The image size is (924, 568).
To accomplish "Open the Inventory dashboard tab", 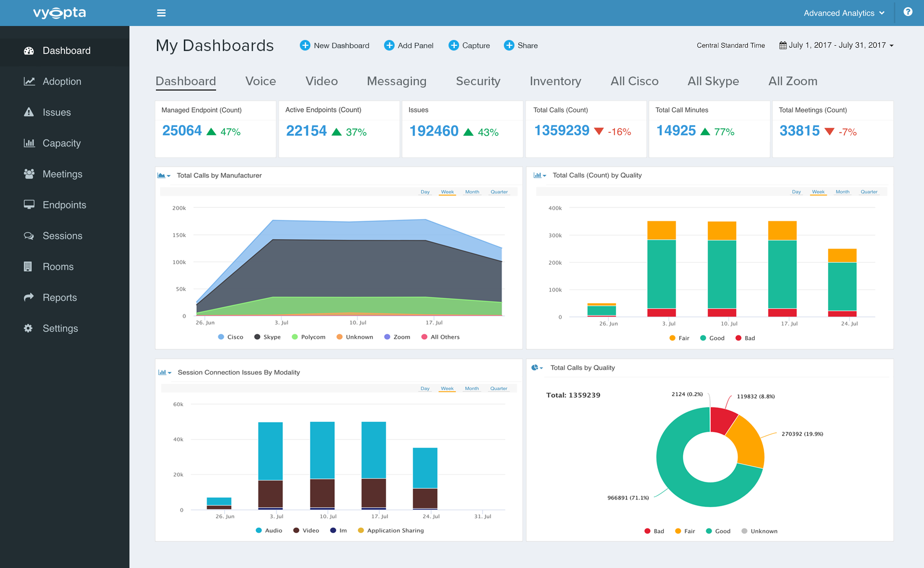I will (x=555, y=81).
